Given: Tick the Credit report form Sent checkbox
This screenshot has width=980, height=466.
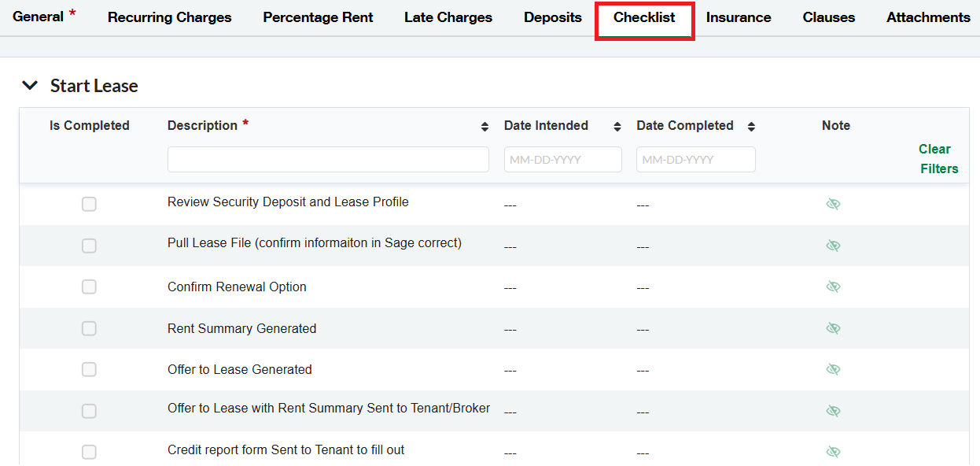Looking at the screenshot, I should pyautogui.click(x=89, y=452).
